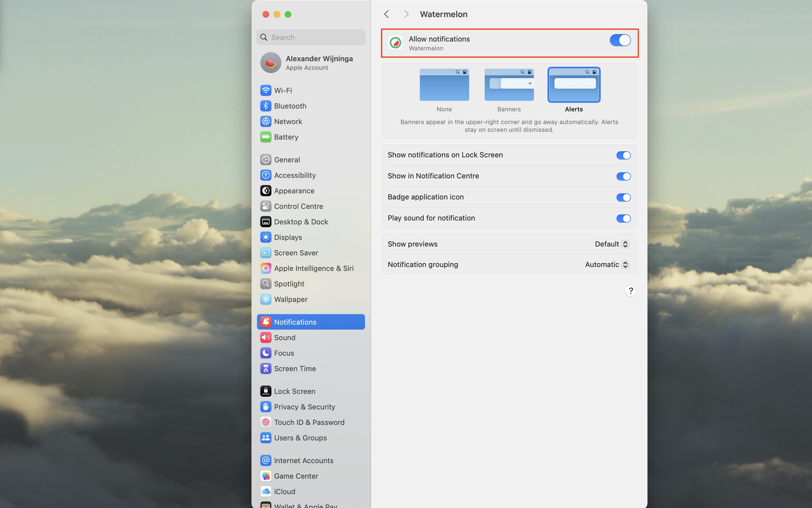Select the Banners alert style
812x508 pixels.
tap(509, 85)
